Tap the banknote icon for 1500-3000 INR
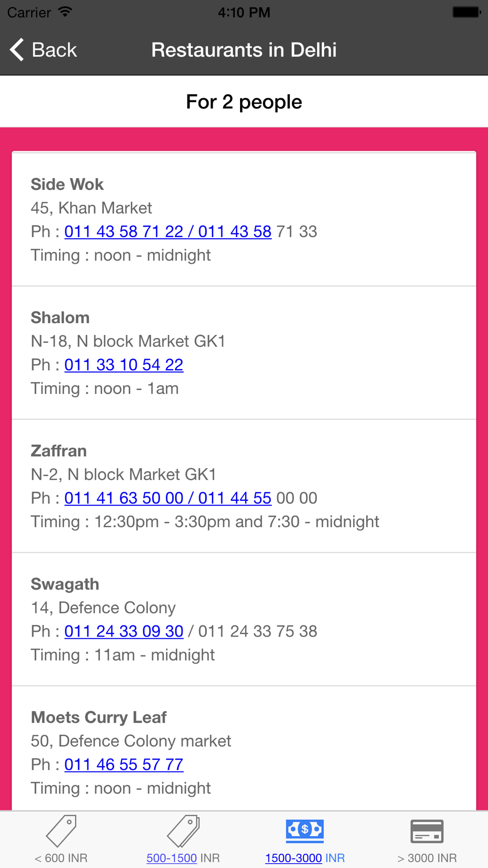The height and width of the screenshot is (868, 488). (305, 830)
